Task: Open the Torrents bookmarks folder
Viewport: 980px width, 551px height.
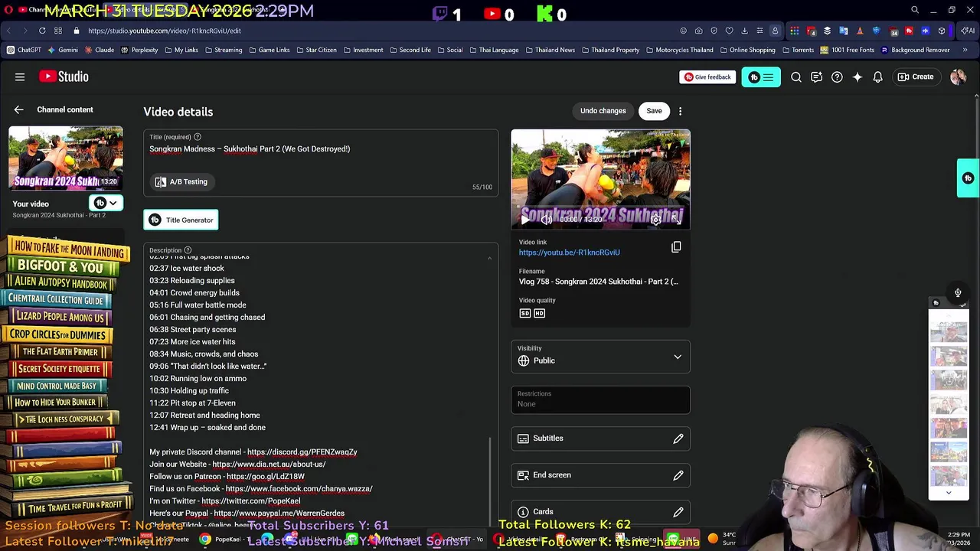Action: tap(798, 50)
